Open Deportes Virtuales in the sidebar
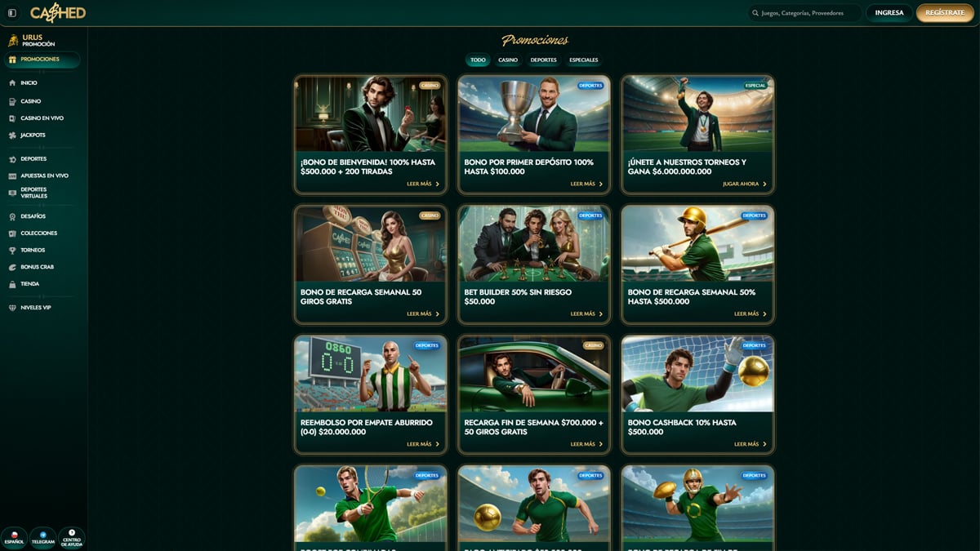The width and height of the screenshot is (980, 551). pos(34,193)
